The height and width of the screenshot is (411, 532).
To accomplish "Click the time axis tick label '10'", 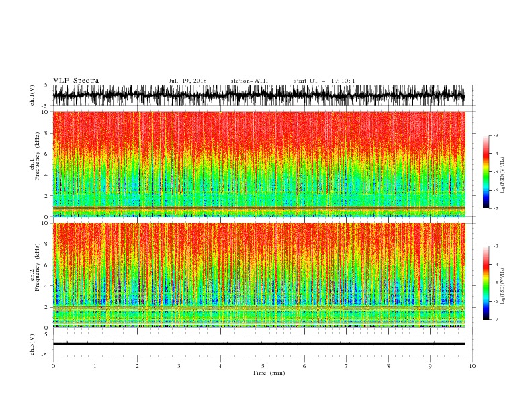I will [472, 366].
